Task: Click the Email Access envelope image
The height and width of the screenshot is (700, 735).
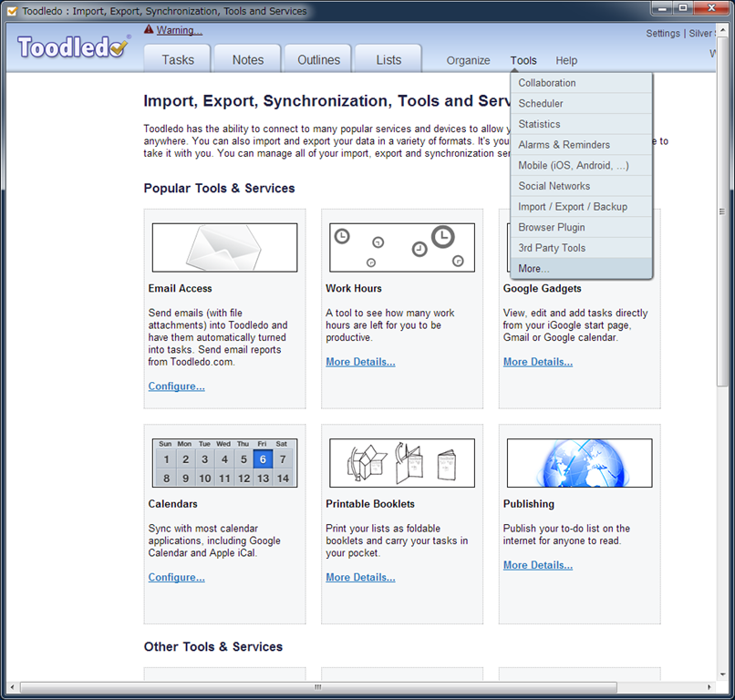Action: click(224, 247)
